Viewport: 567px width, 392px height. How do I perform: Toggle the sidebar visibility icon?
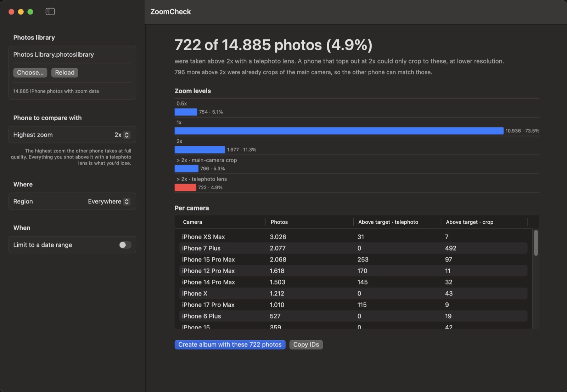(50, 12)
